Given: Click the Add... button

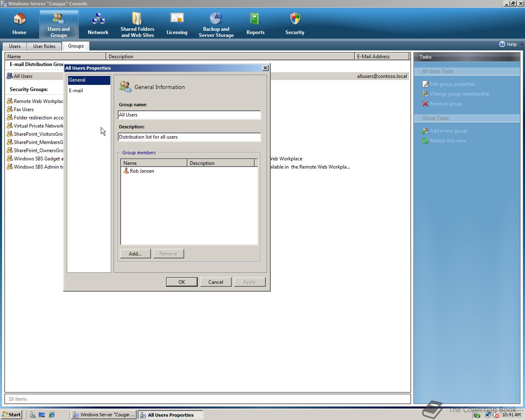Looking at the screenshot, I should pyautogui.click(x=135, y=254).
